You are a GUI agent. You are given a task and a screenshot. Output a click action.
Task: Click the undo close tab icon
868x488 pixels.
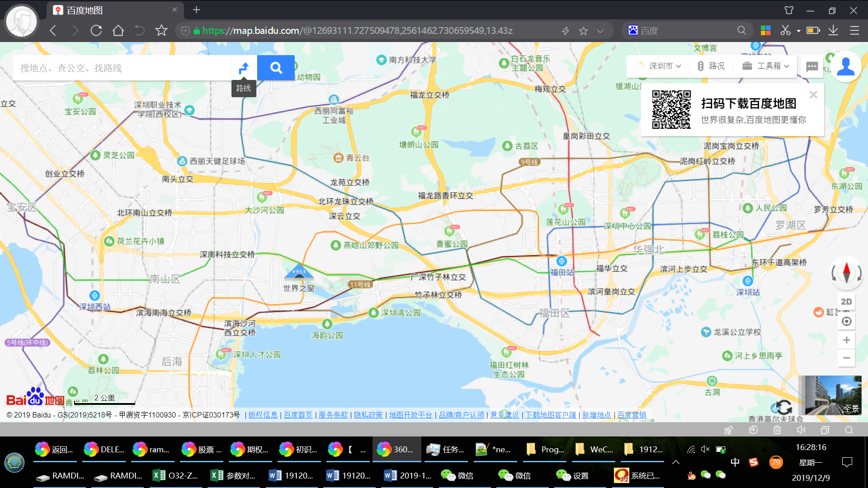[x=140, y=30]
